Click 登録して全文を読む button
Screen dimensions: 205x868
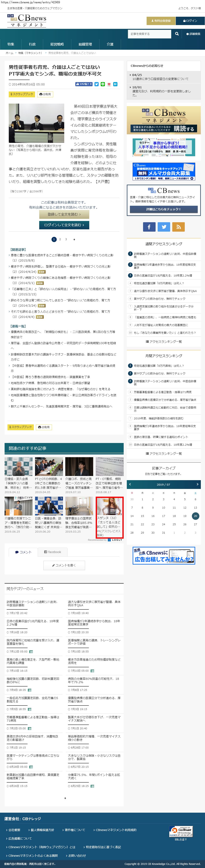pos(64,214)
